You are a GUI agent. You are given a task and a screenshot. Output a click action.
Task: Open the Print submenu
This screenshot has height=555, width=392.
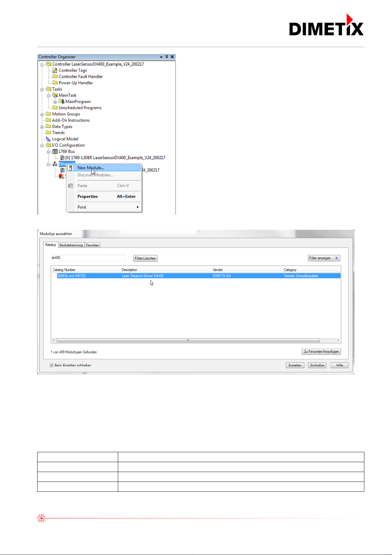point(104,207)
